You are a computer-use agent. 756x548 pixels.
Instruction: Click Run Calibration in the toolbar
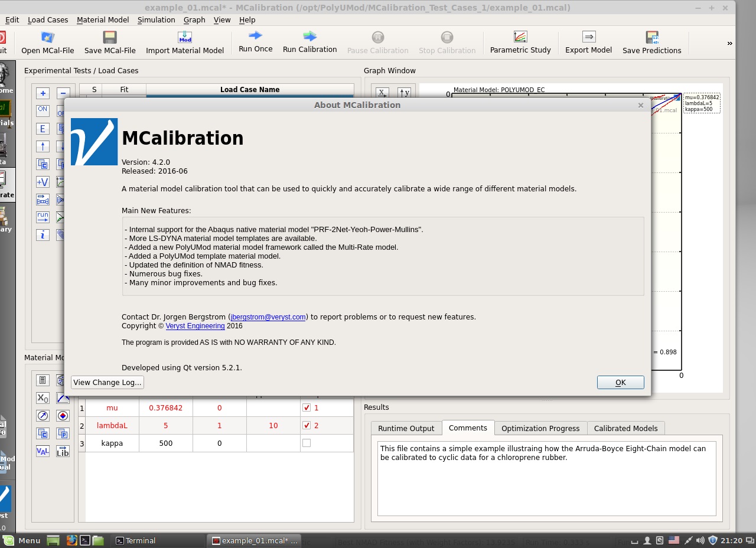coord(309,43)
